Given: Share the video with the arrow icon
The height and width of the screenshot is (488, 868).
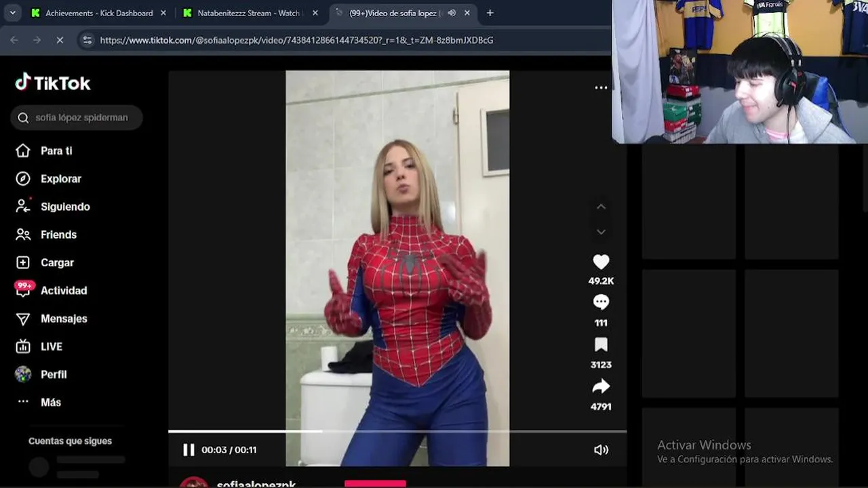Looking at the screenshot, I should tap(601, 386).
